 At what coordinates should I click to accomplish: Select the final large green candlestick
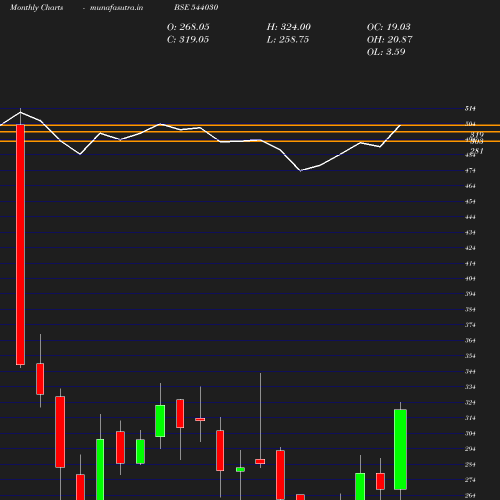pos(400,449)
